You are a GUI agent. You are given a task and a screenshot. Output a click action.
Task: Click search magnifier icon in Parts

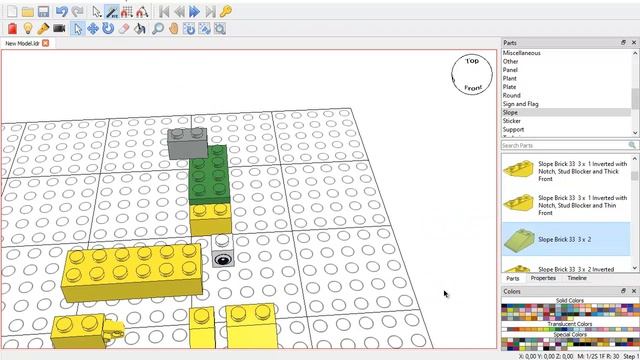coord(632,145)
